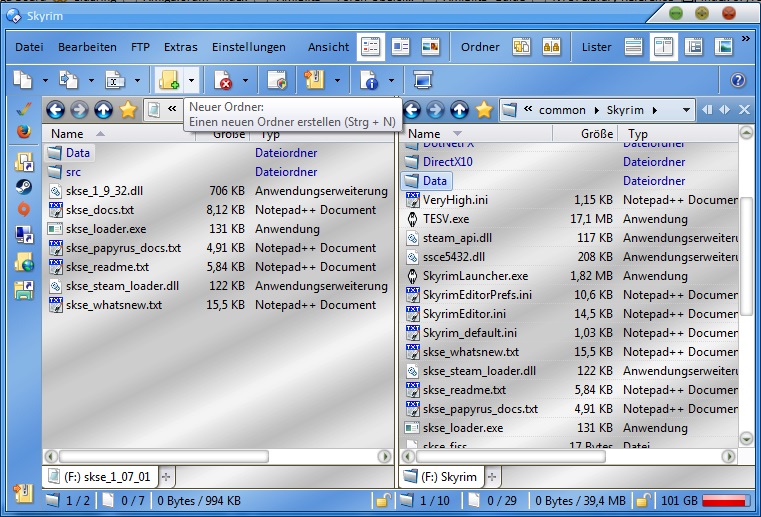
Task: Toggle the dual-pane vertical Lister layout
Action: pyautogui.click(x=663, y=46)
